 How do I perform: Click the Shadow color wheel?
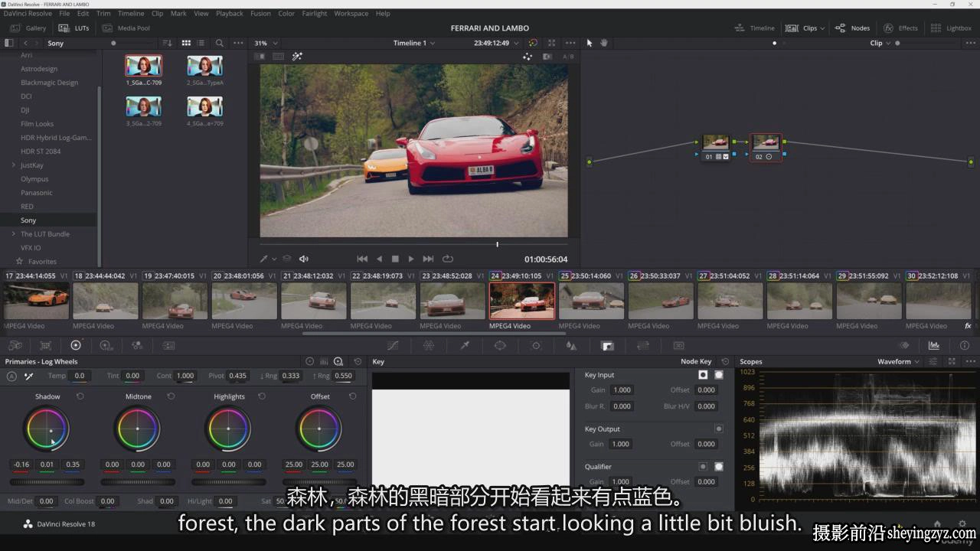pyautogui.click(x=47, y=429)
